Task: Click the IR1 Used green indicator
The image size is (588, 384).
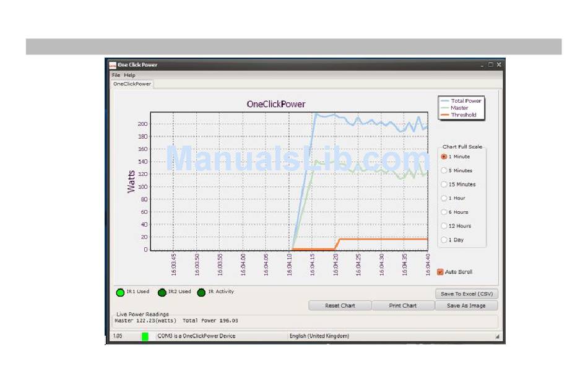Action: [x=120, y=292]
